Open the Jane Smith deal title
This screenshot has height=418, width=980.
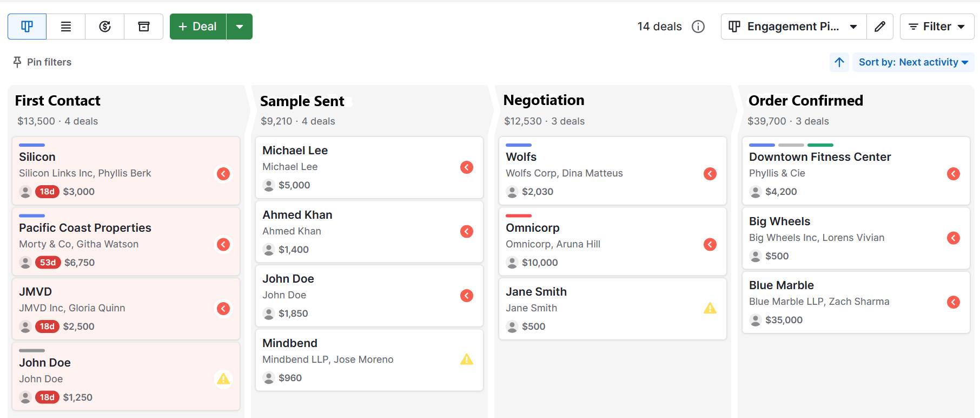536,292
